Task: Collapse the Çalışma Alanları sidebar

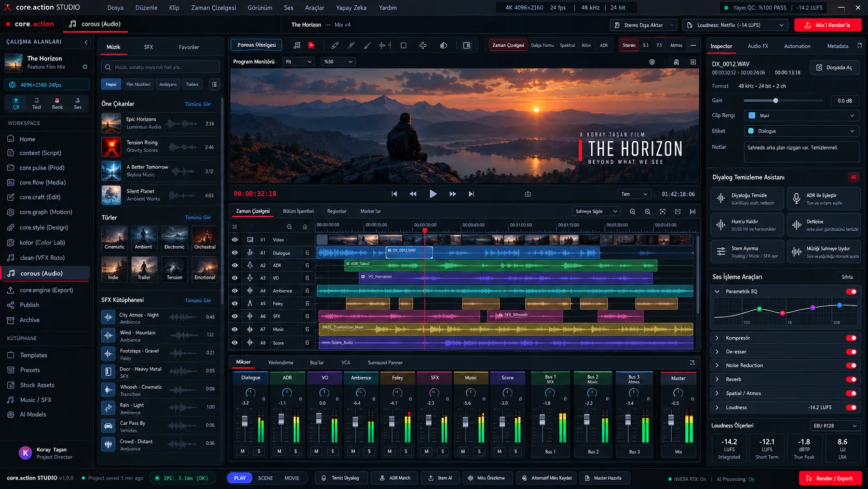Action: tap(86, 42)
